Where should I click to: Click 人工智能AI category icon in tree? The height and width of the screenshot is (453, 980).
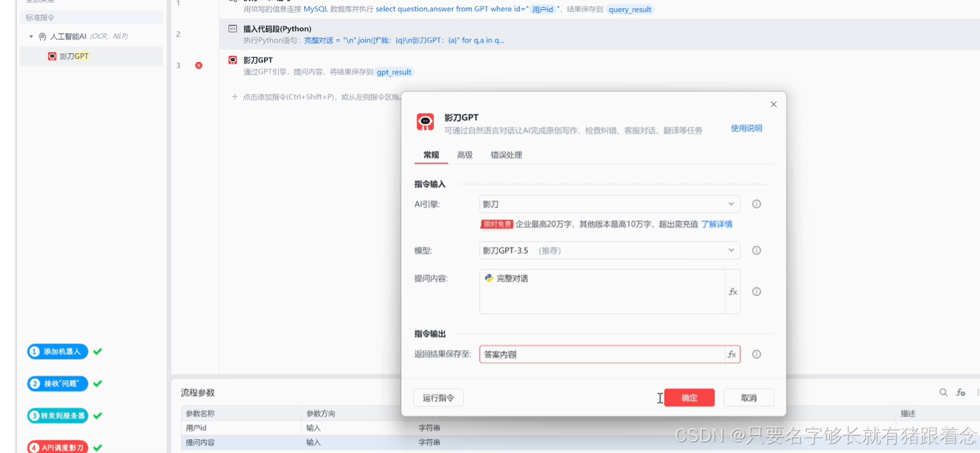coord(43,37)
